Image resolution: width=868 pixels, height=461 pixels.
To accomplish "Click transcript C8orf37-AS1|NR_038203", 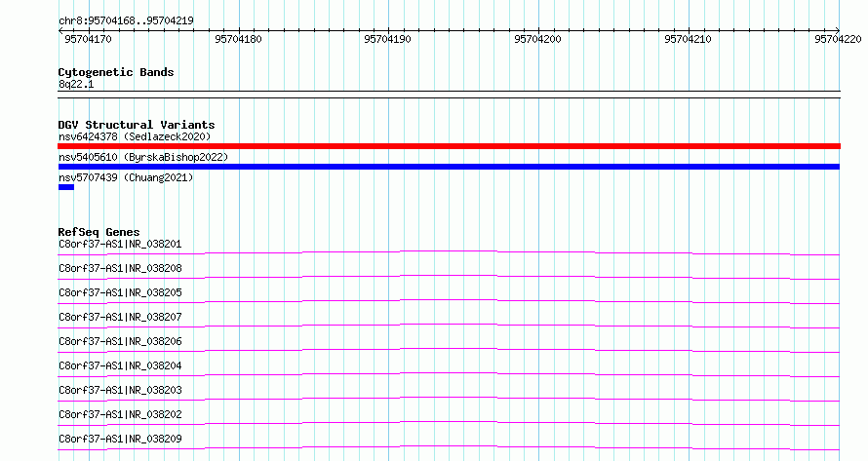I will click(x=120, y=390).
